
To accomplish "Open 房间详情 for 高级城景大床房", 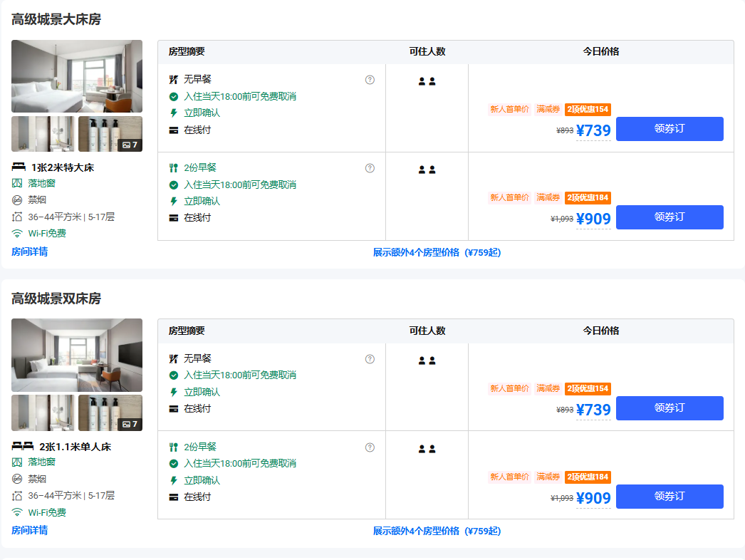I will (x=29, y=252).
